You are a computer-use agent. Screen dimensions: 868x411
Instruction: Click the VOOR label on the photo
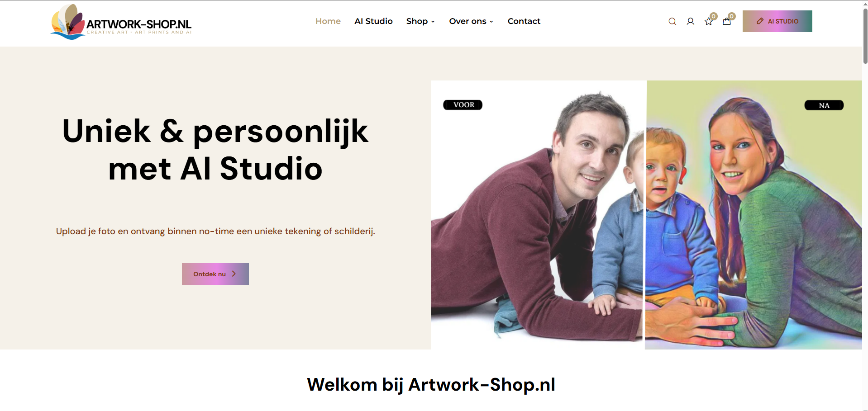(x=463, y=105)
